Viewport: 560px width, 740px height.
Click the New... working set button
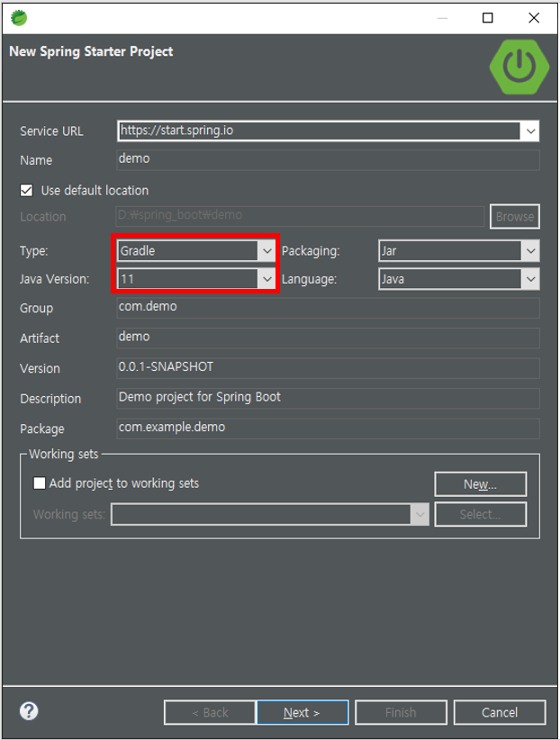[x=480, y=484]
